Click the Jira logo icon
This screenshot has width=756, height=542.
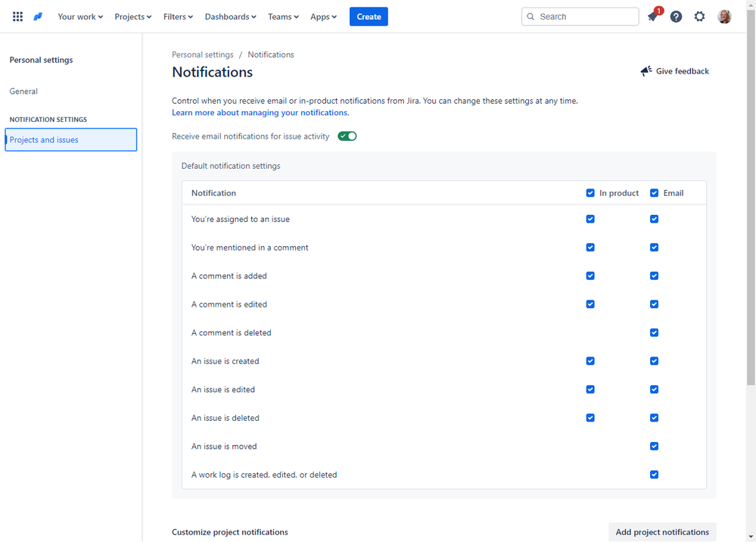[38, 17]
